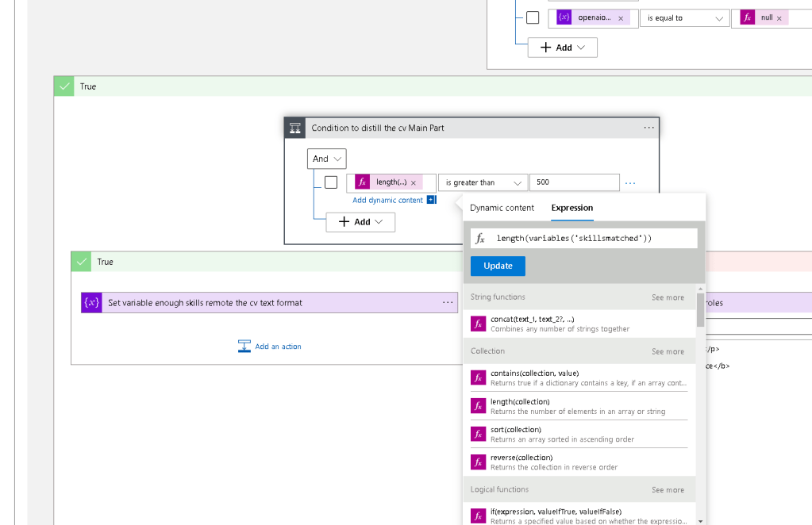
Task: Select concat(text_1, text_2?, ...) function
Action: [579, 324]
